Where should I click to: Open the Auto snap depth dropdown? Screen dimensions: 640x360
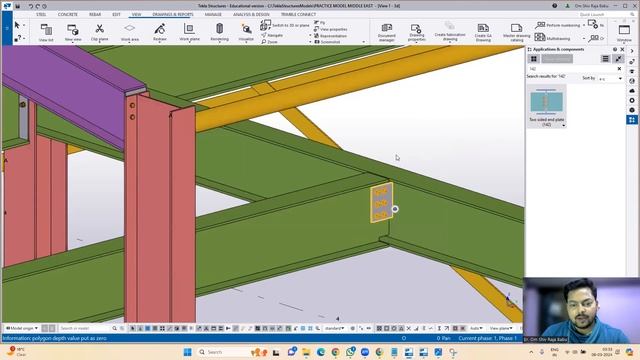pos(476,328)
